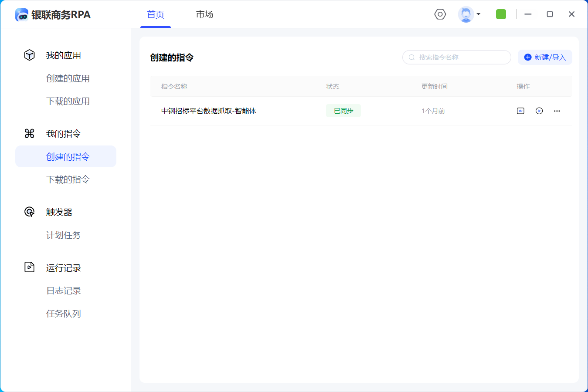The height and width of the screenshot is (392, 588).
Task: Switch to the 市场 tab
Action: pos(204,14)
